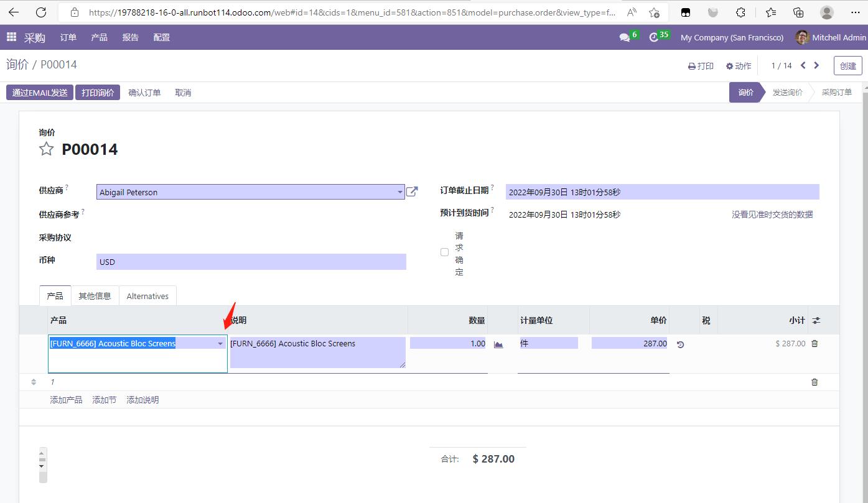Delete the Acoustic Bloc Screens line
The width and height of the screenshot is (868, 503).
[x=814, y=343]
